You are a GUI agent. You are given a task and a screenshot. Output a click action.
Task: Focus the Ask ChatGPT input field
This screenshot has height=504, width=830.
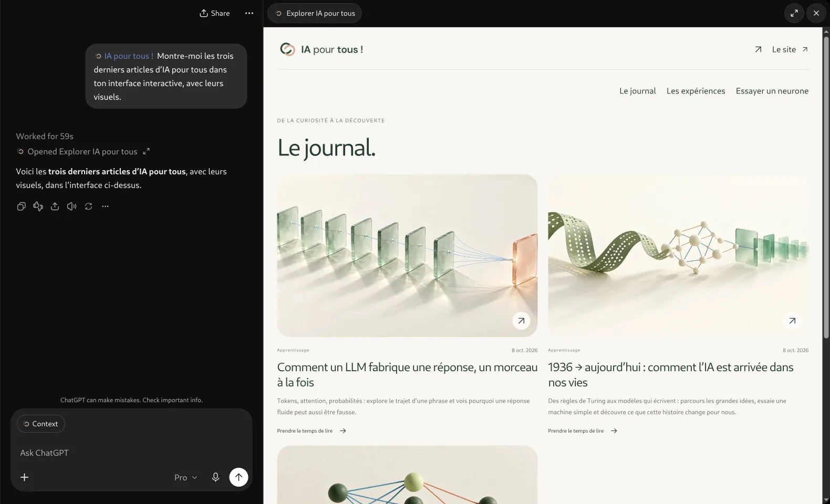(131, 453)
